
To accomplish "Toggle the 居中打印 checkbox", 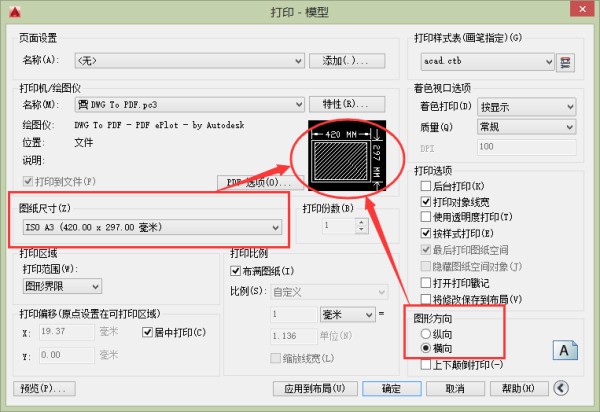I will (148, 333).
